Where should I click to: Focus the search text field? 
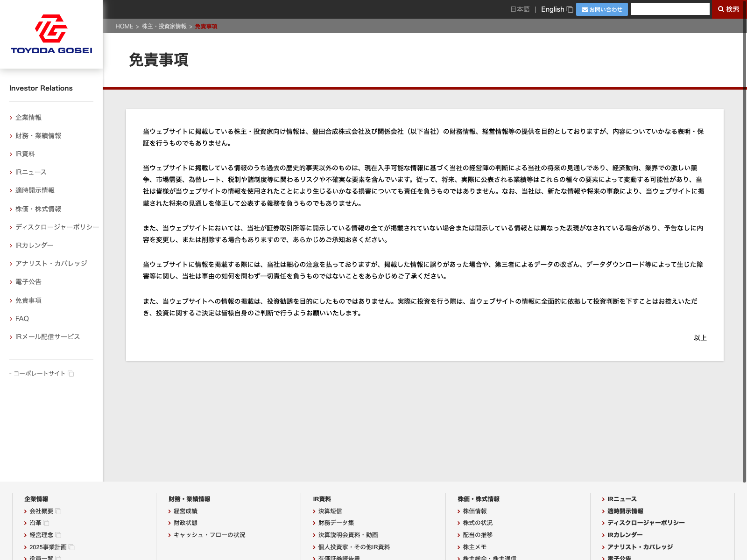point(670,9)
